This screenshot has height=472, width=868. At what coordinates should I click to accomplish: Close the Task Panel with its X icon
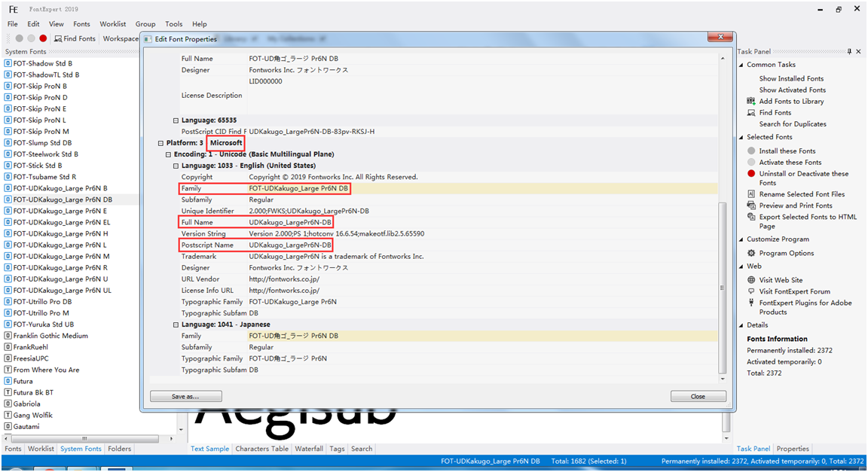click(859, 51)
